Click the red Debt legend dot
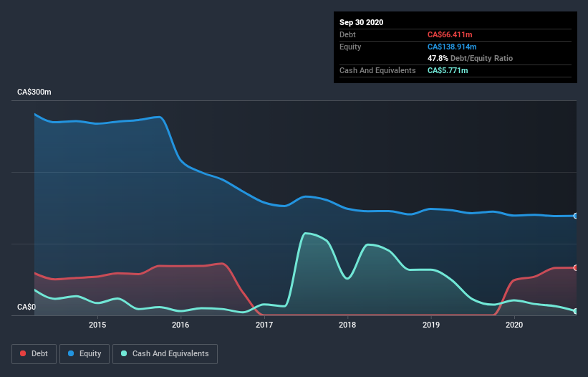The width and height of the screenshot is (588, 377). (23, 353)
